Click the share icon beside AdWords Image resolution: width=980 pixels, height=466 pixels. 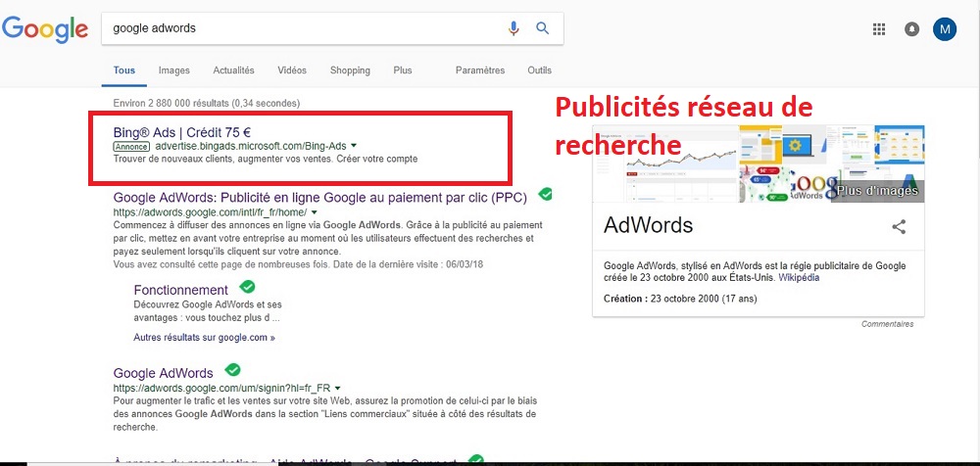[899, 227]
